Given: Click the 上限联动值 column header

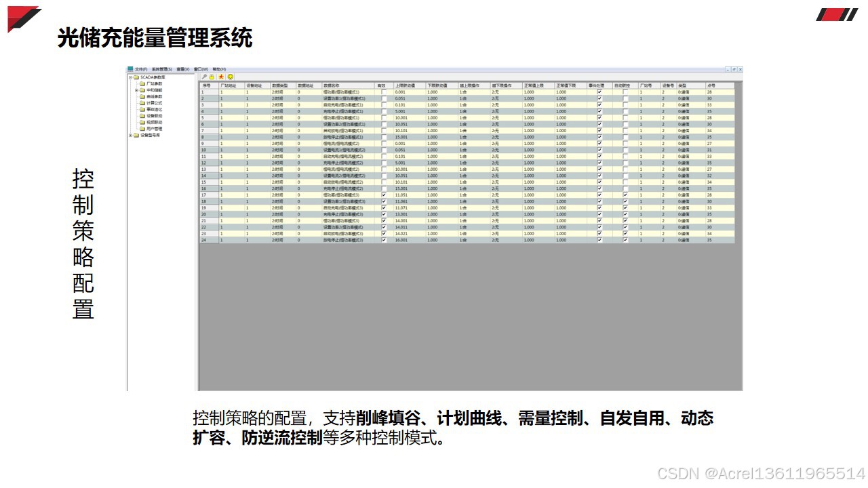Looking at the screenshot, I should click(x=410, y=85).
